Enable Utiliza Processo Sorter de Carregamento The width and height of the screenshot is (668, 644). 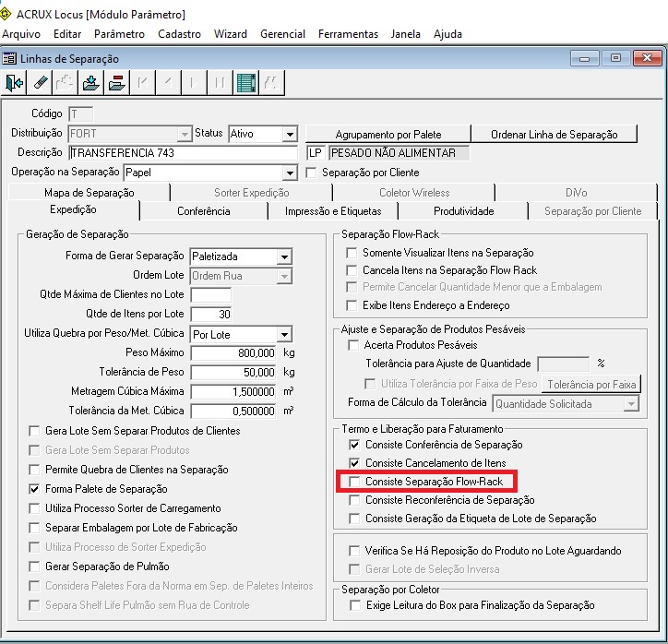(34, 508)
